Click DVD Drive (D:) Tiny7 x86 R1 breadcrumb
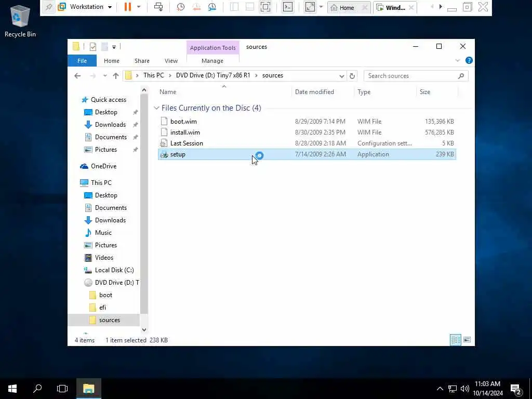Screen dimensions: 532x399 click(x=212, y=75)
